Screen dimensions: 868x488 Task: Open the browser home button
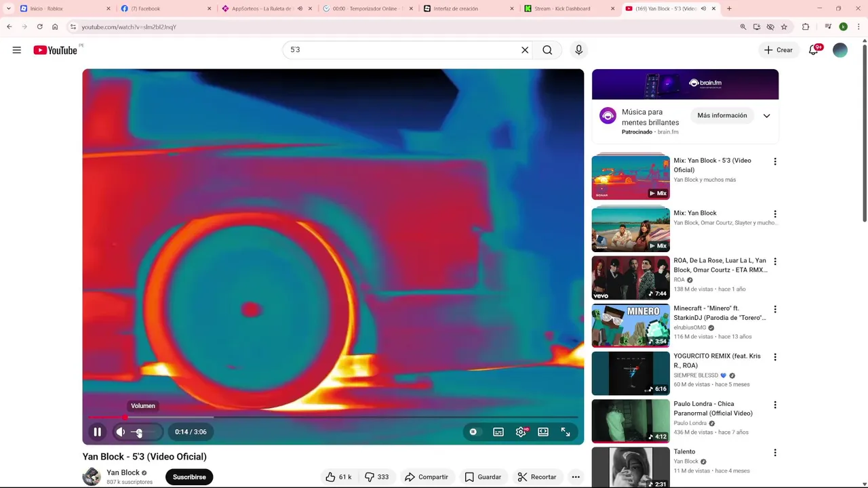[55, 27]
